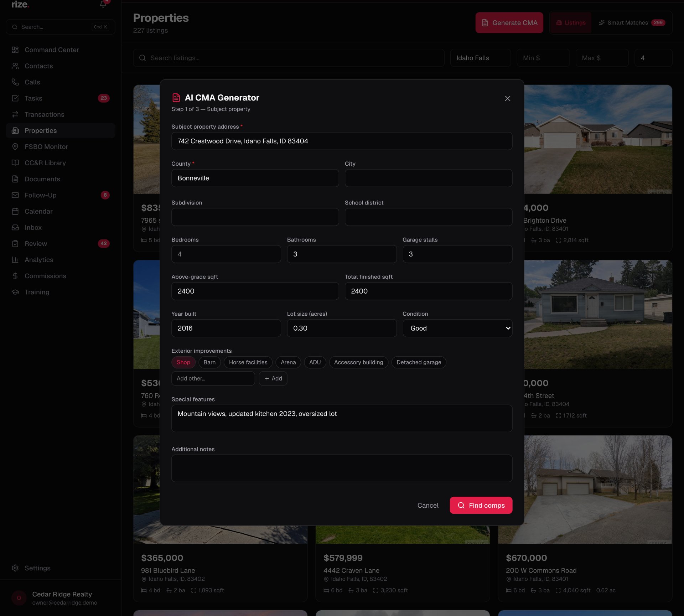Viewport: 684px width, 616px height.
Task: Toggle the ADU improvement chip
Action: tap(315, 362)
